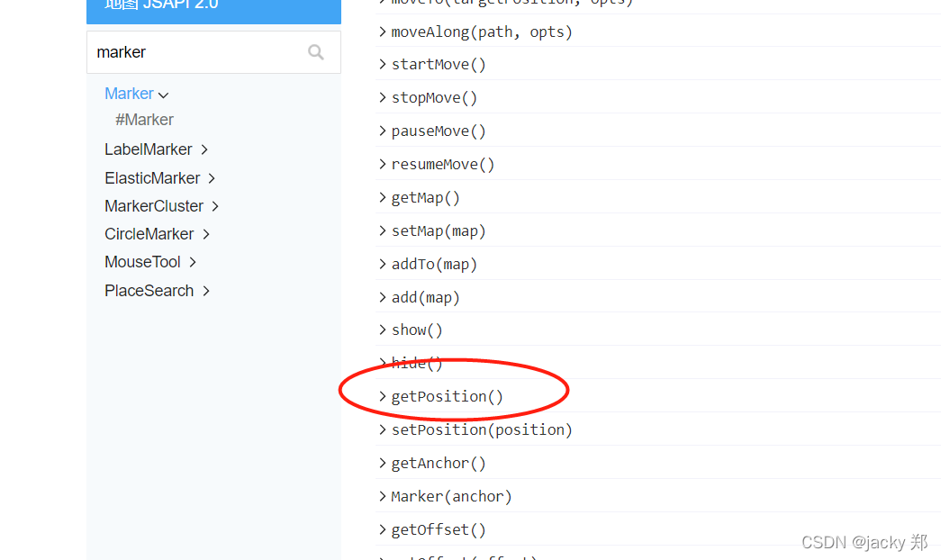The width and height of the screenshot is (941, 560).
Task: Click the JSAPI 2.0 blue header
Action: click(x=213, y=11)
